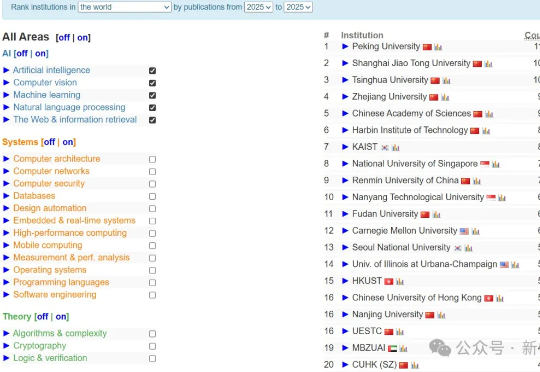Open the Logic & verification area link
This screenshot has height=372, width=540.
50,358
